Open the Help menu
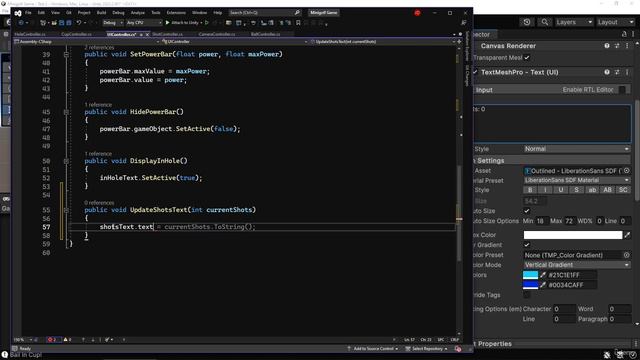This screenshot has height=360, width=640. click(218, 13)
